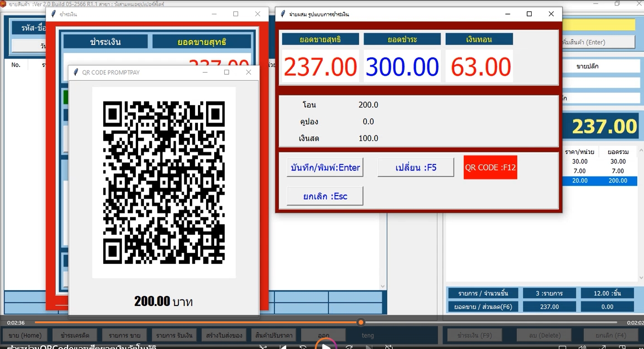Image resolution: width=644 pixels, height=349 pixels.
Task: Click the video progress slider handle
Action: (361, 322)
